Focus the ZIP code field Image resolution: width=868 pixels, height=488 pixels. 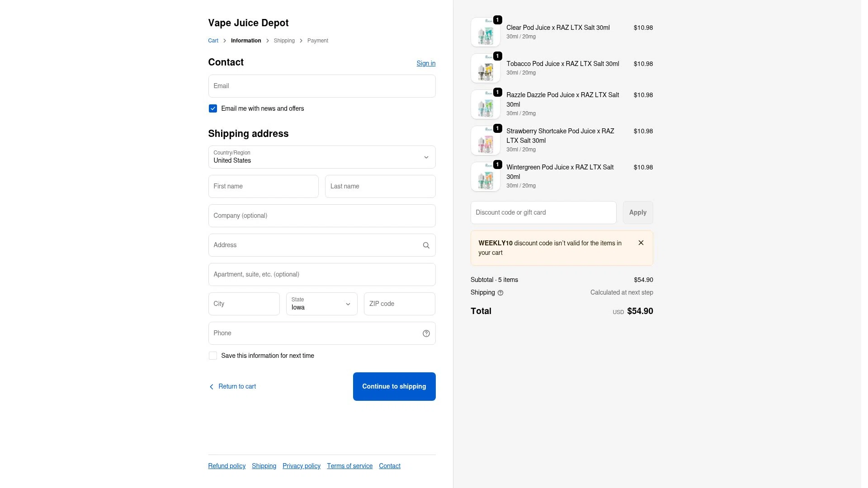point(400,304)
